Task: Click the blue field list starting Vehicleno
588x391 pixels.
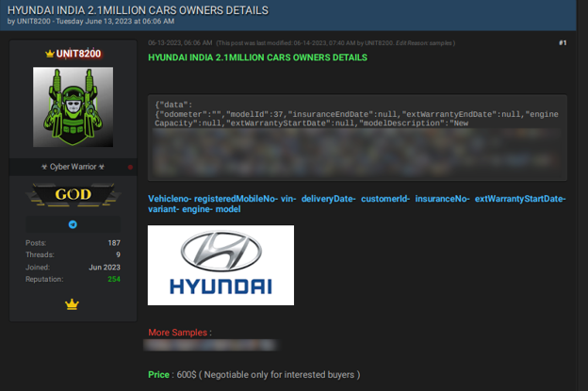Action: (356, 204)
